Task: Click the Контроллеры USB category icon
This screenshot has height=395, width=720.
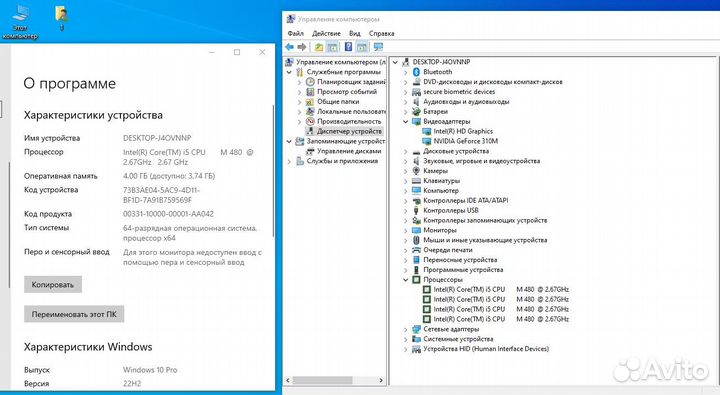Action: 416,210
